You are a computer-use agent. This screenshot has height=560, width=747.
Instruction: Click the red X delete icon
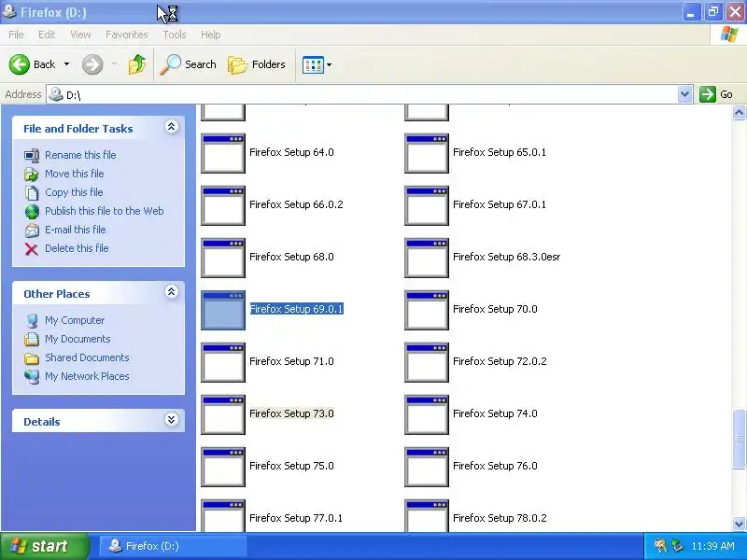click(32, 248)
